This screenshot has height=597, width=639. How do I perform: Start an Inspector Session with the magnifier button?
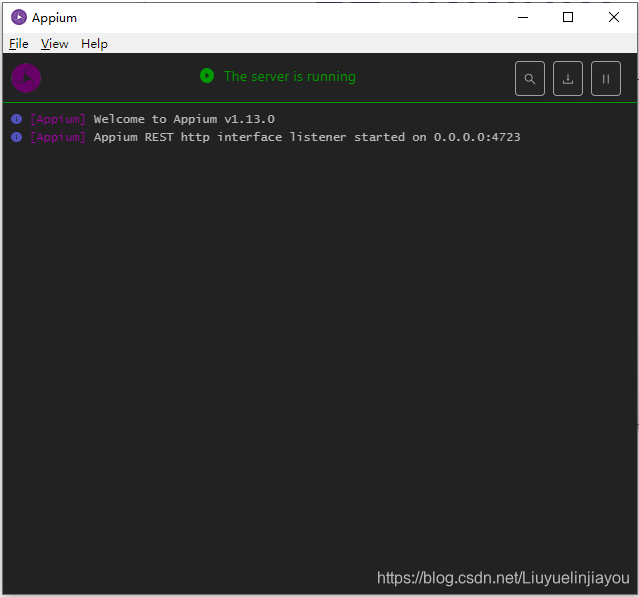529,79
